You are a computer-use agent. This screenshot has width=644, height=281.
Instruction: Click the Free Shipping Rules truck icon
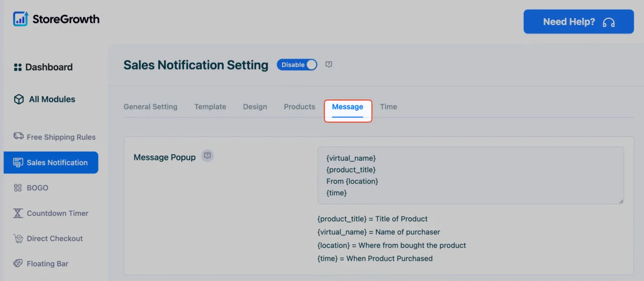[18, 136]
